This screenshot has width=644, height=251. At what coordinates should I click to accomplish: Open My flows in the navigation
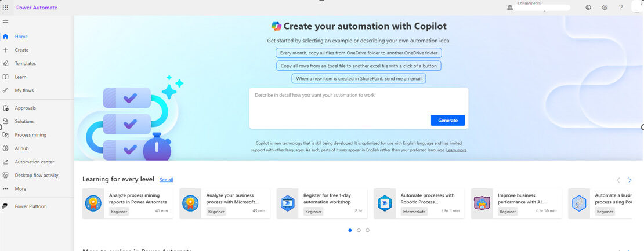pyautogui.click(x=24, y=90)
